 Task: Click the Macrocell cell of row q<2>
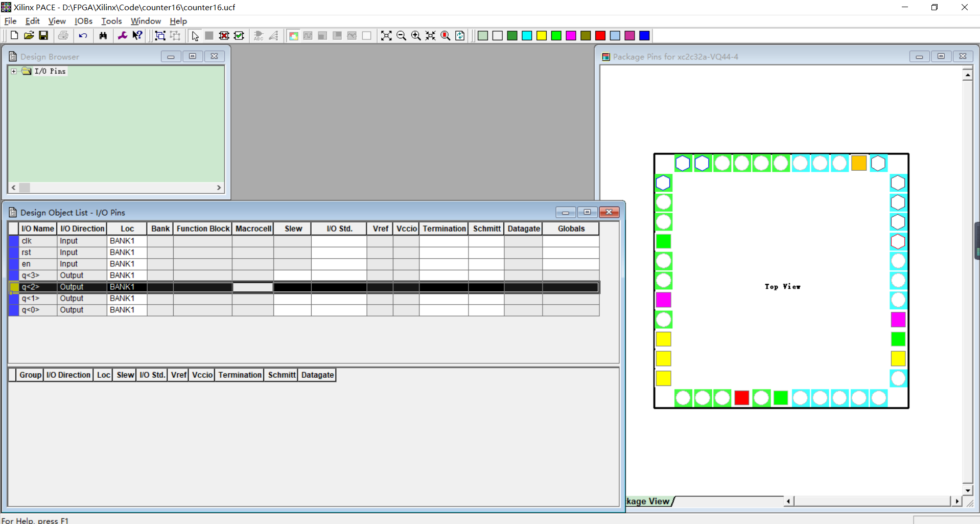click(253, 287)
